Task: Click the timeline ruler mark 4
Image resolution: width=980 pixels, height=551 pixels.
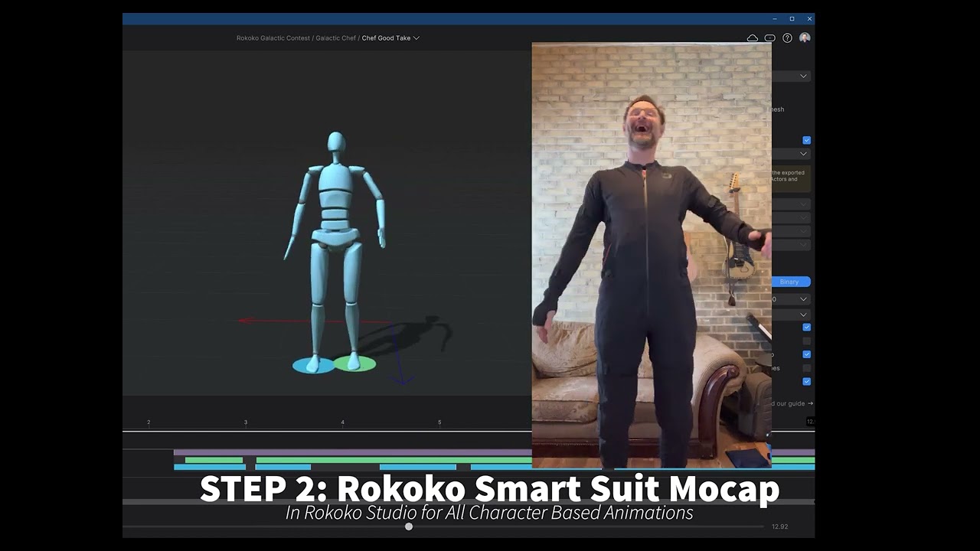Action: coord(342,422)
